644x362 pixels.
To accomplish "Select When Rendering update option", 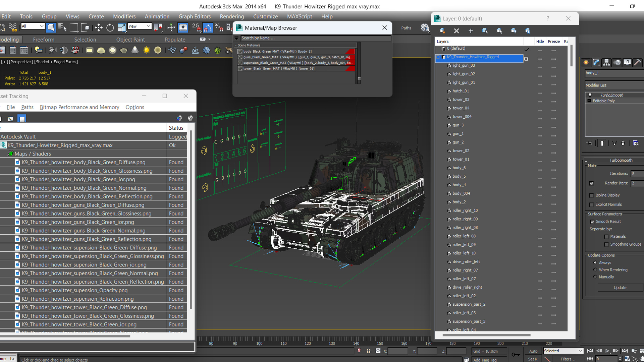I will click(x=595, y=269).
